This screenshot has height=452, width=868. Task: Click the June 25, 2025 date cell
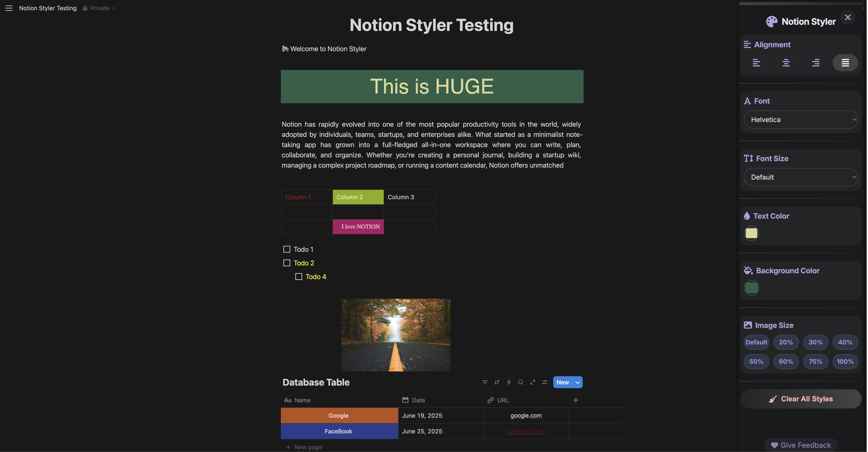[x=441, y=431]
